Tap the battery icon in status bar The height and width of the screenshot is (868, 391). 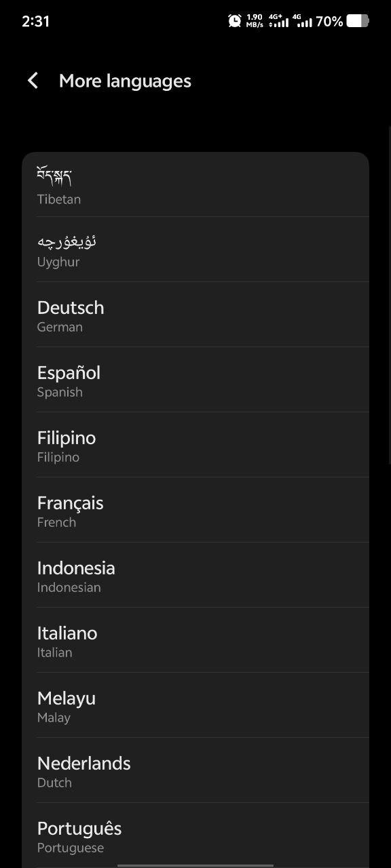click(358, 21)
